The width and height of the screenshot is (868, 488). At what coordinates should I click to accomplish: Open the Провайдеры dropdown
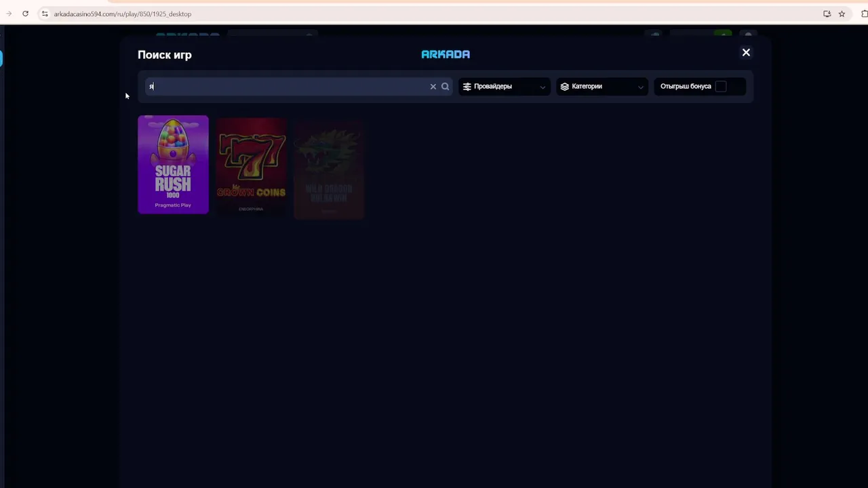[505, 87]
